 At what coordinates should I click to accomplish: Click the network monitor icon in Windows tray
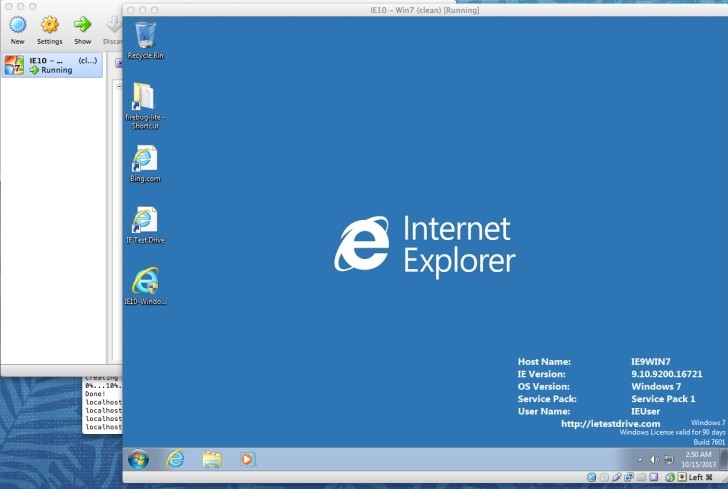pos(669,460)
